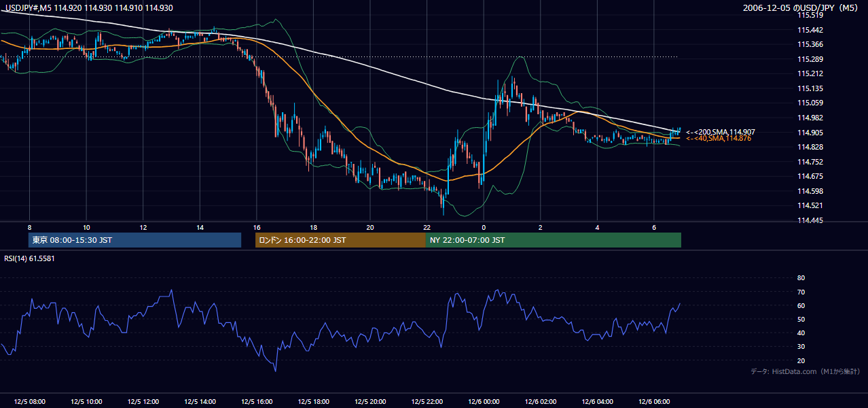Click the 115.442 price axis label
The image size is (868, 408).
click(810, 30)
